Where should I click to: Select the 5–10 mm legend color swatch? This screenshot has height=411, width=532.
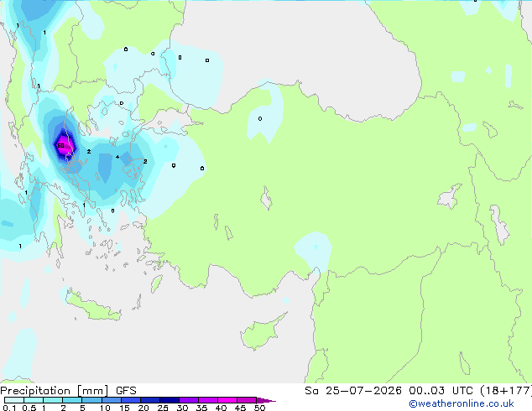[x=91, y=400]
